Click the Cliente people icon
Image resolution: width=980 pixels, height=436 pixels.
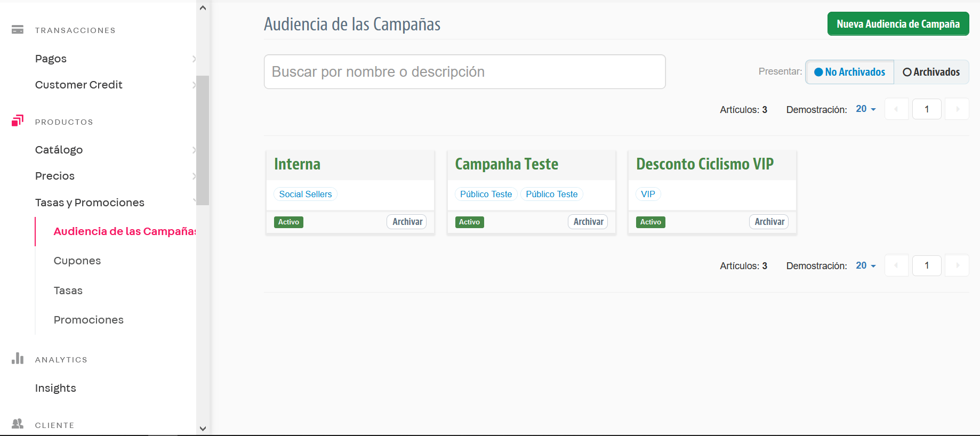click(18, 424)
